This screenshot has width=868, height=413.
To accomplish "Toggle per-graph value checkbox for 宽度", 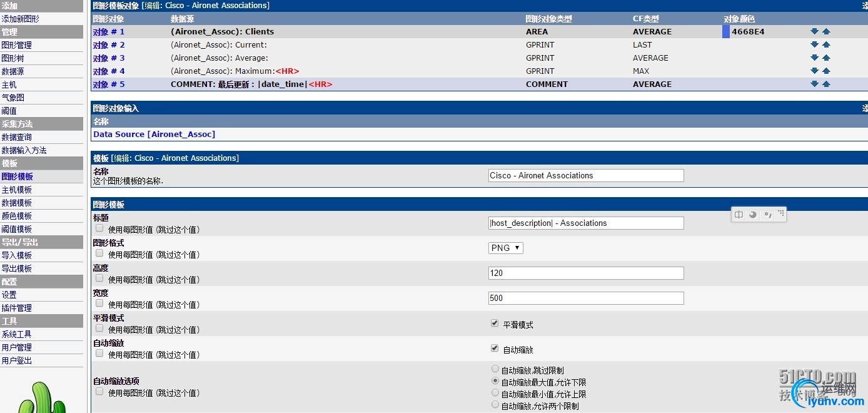I will (x=99, y=303).
